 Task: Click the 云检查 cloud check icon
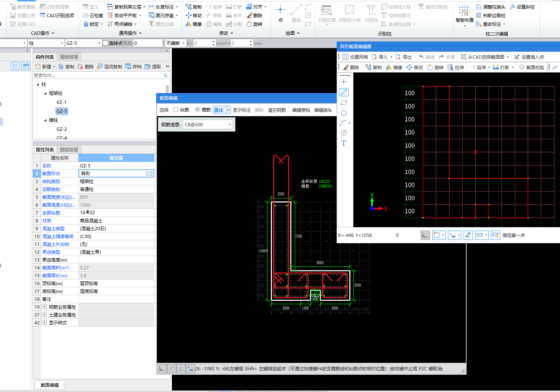point(93,15)
